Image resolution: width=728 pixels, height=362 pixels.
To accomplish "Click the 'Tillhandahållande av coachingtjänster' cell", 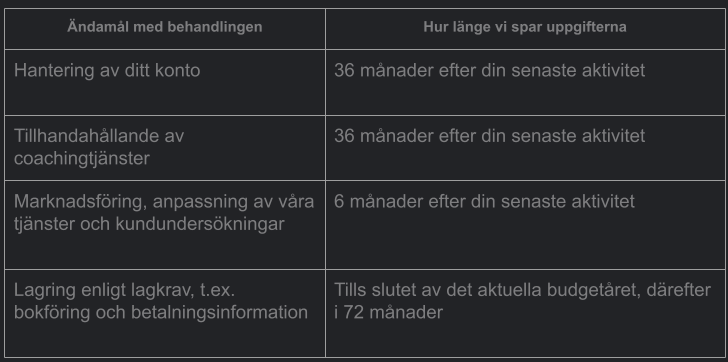I will [165, 148].
